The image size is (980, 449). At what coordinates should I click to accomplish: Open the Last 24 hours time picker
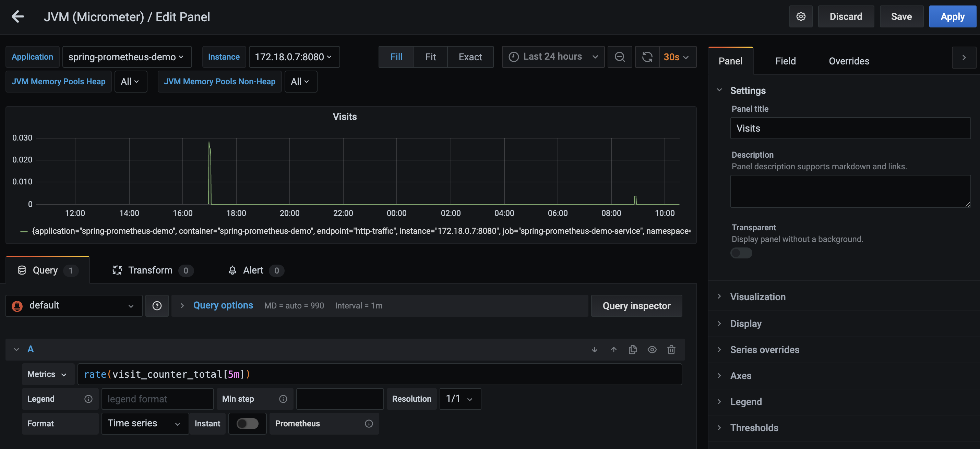pyautogui.click(x=553, y=57)
